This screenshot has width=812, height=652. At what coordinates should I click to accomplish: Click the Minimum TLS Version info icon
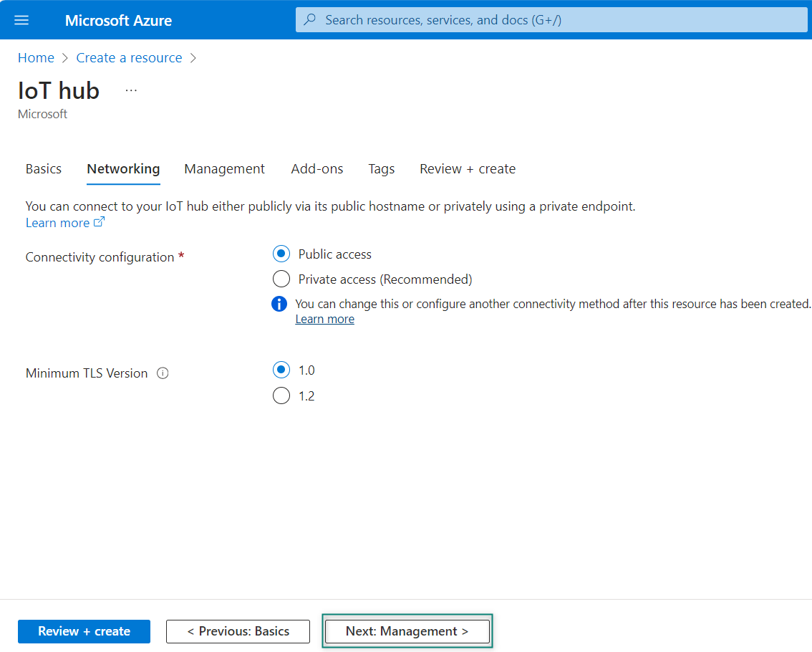click(163, 373)
